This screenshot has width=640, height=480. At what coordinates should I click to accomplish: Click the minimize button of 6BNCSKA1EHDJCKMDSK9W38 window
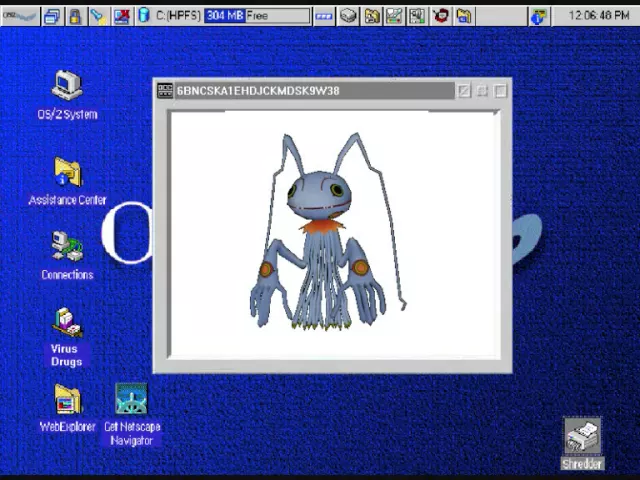click(x=482, y=91)
